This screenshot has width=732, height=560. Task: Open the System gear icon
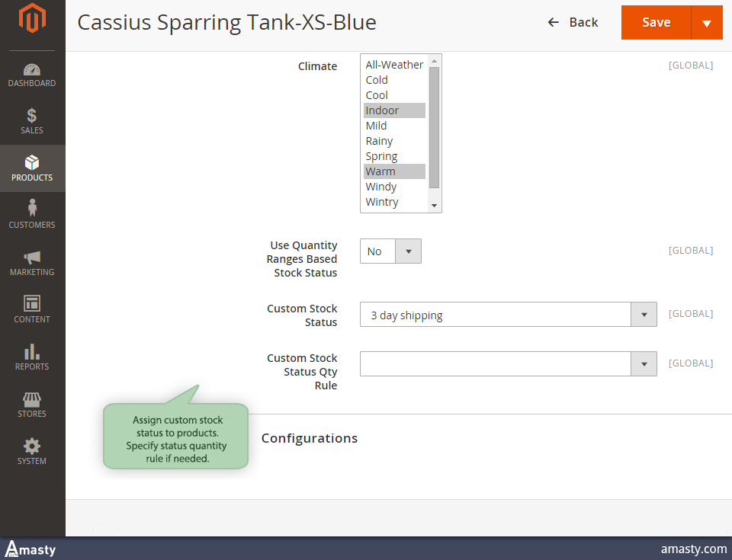(32, 446)
